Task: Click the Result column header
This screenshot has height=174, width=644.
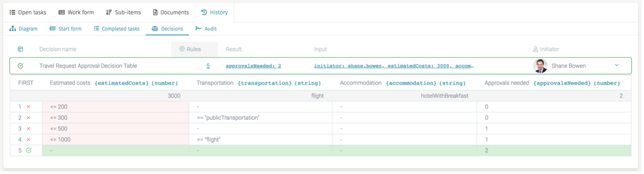Action: (x=234, y=49)
